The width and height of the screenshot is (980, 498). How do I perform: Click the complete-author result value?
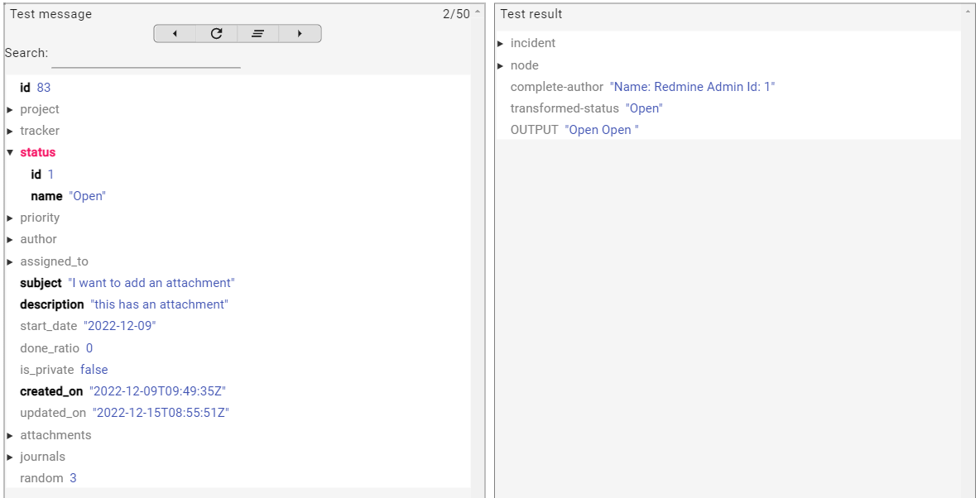click(692, 87)
